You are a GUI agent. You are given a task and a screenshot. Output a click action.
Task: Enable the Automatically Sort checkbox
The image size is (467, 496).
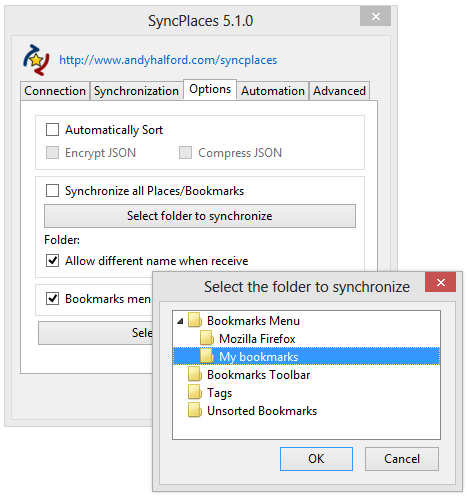(x=52, y=130)
